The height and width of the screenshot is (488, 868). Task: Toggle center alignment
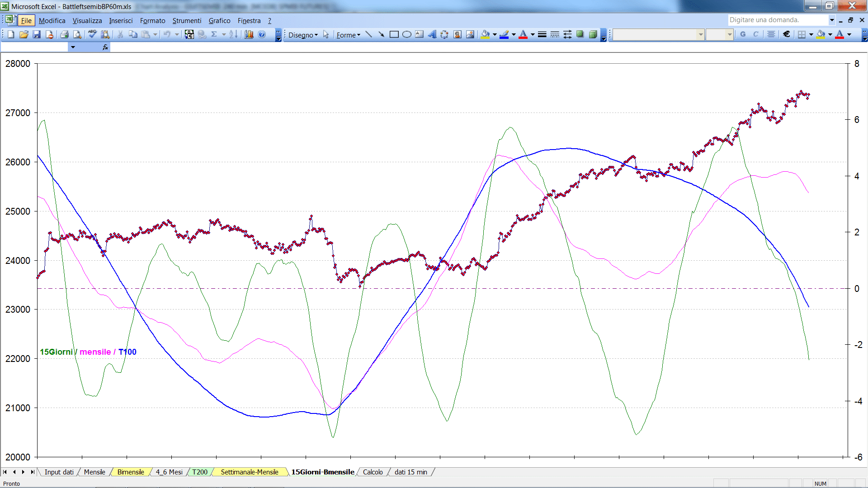coord(771,34)
